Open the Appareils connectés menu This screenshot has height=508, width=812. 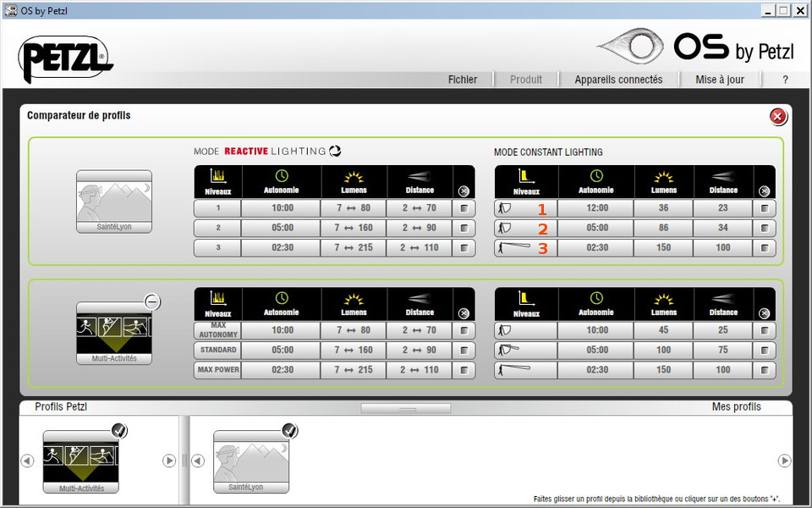coord(618,80)
